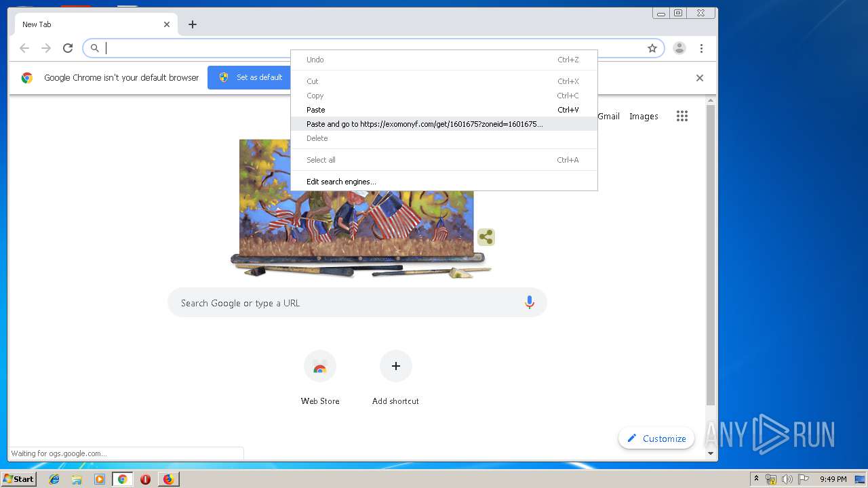Start voice search with microphone icon
Viewport: 868px width, 488px height.
pyautogui.click(x=530, y=303)
